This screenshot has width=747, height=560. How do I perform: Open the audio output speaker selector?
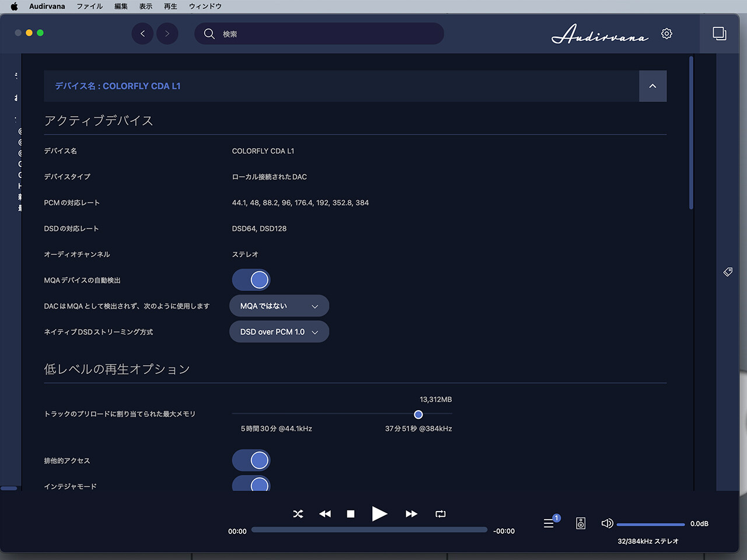tap(581, 523)
